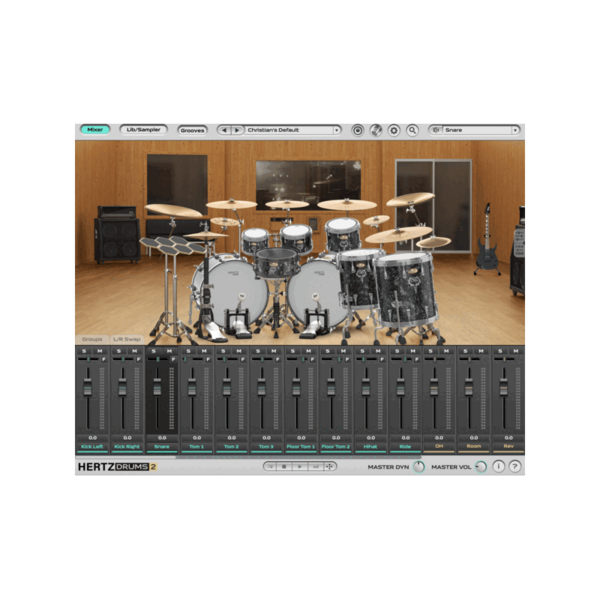600x600 pixels.
Task: Solo the Snare channel
Action: pyautogui.click(x=154, y=351)
